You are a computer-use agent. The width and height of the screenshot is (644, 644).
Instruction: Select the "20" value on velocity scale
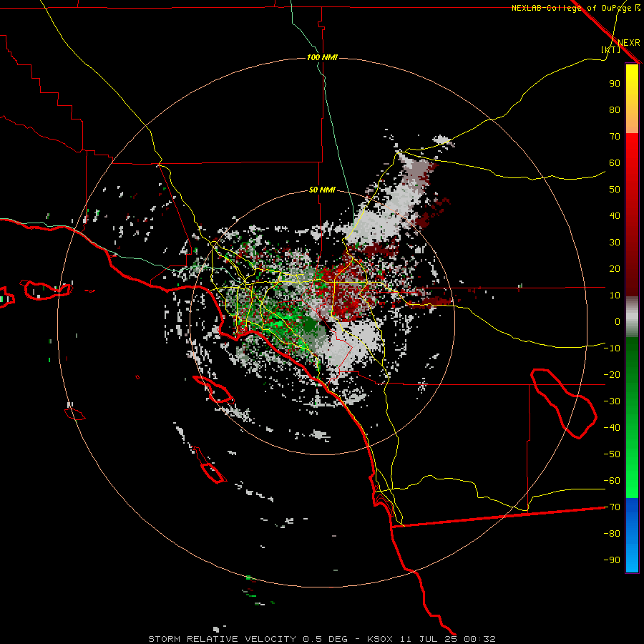615,268
